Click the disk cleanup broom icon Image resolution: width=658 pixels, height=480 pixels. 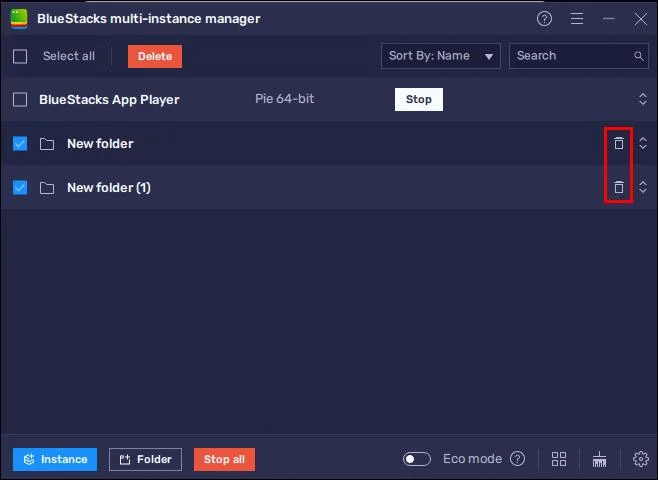click(x=599, y=459)
